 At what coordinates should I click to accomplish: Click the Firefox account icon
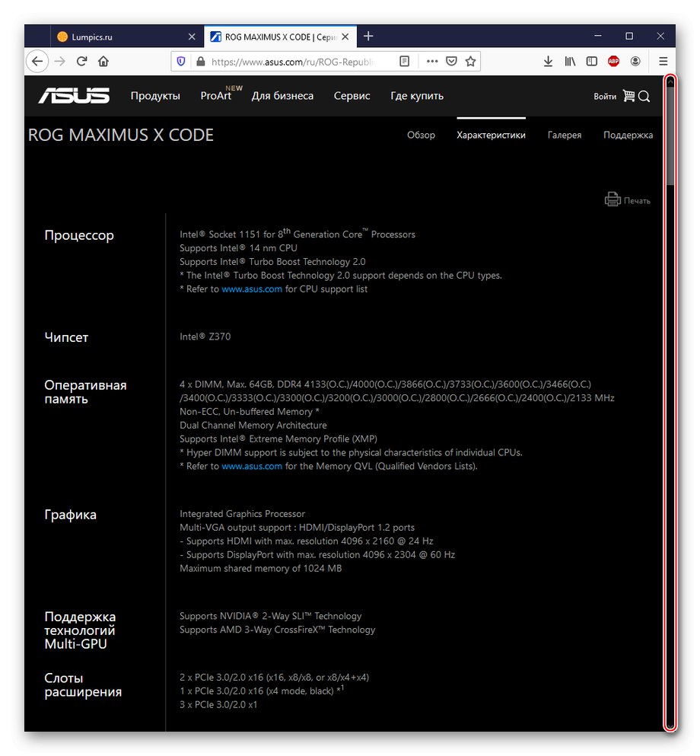pos(635,61)
